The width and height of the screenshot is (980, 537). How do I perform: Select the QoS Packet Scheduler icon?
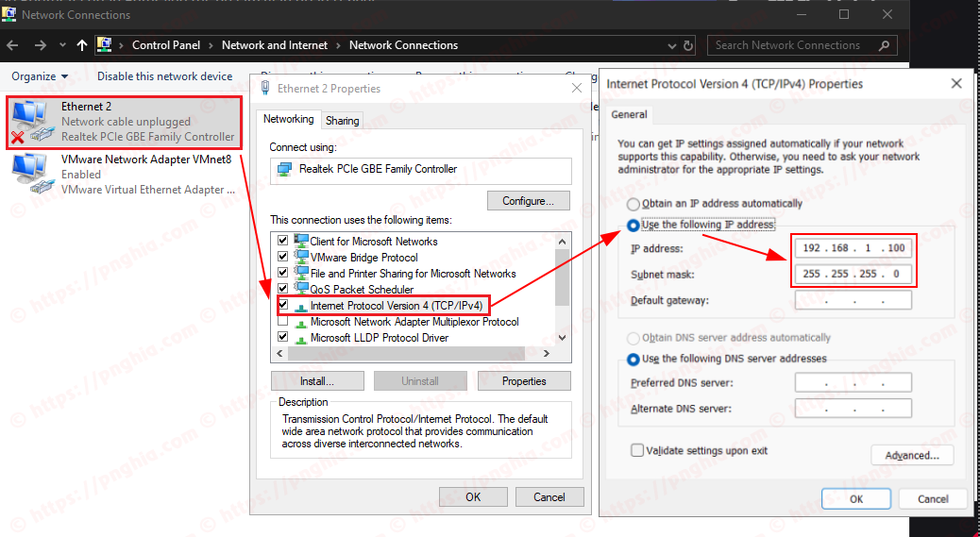tap(301, 289)
